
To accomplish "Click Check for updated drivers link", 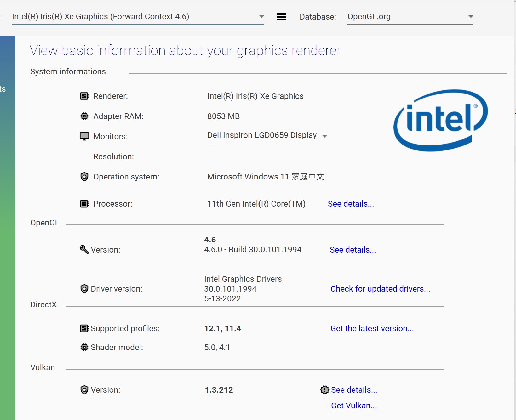I will pos(380,289).
